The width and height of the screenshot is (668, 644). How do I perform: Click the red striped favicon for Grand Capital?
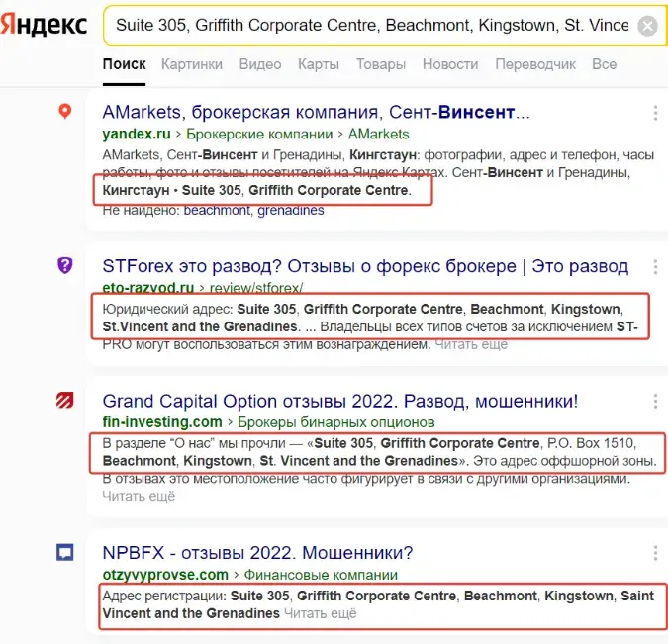[x=64, y=401]
